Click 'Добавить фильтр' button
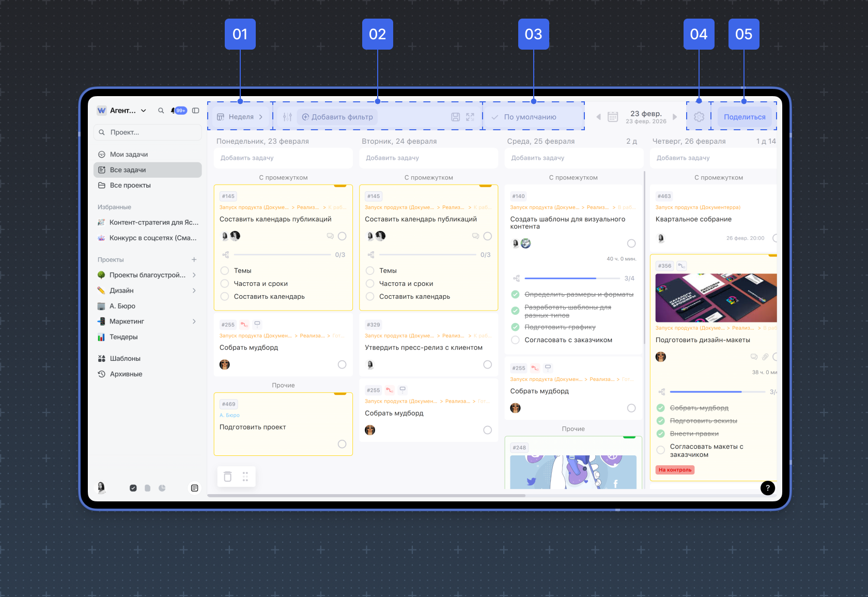This screenshot has height=597, width=868. [x=337, y=117]
